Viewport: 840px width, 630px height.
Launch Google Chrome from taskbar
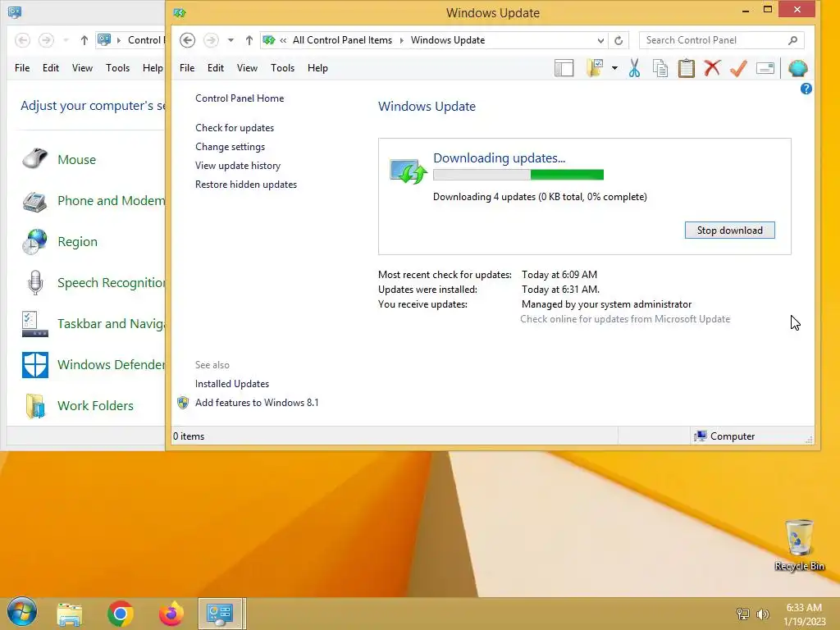[121, 614]
